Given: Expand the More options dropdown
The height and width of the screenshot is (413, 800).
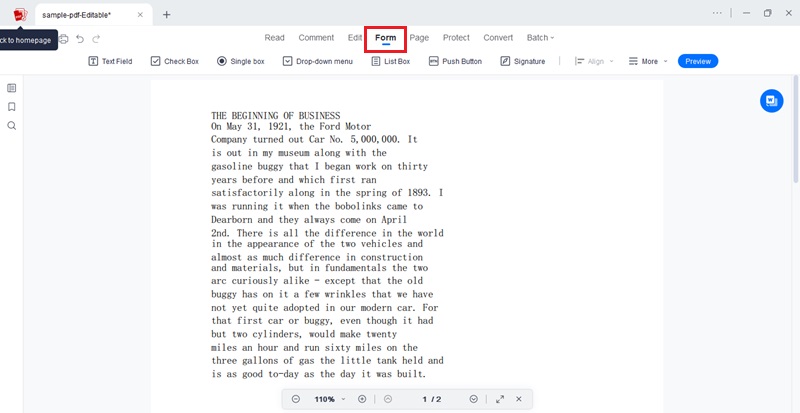Looking at the screenshot, I should click(x=647, y=61).
